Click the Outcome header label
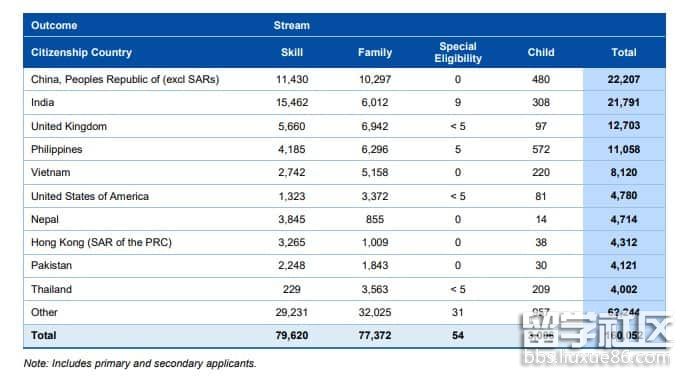The width and height of the screenshot is (687, 379). pos(54,25)
